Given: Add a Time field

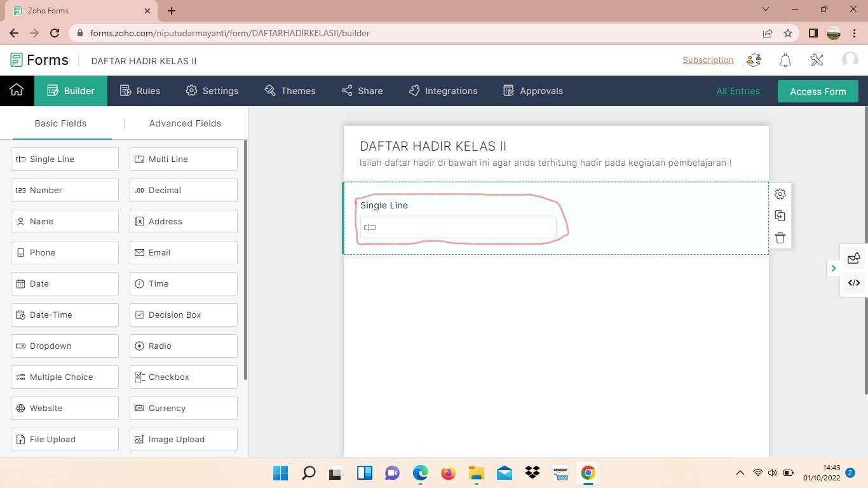Looking at the screenshot, I should coord(184,284).
